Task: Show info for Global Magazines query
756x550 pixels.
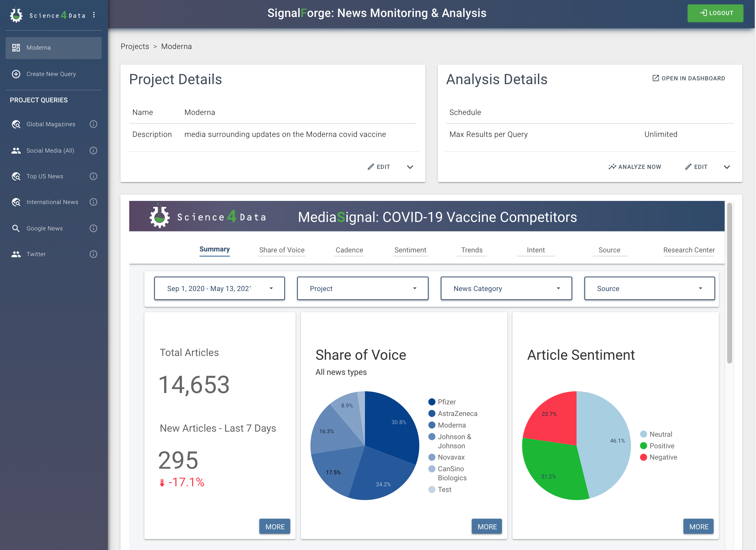Action: click(x=94, y=124)
